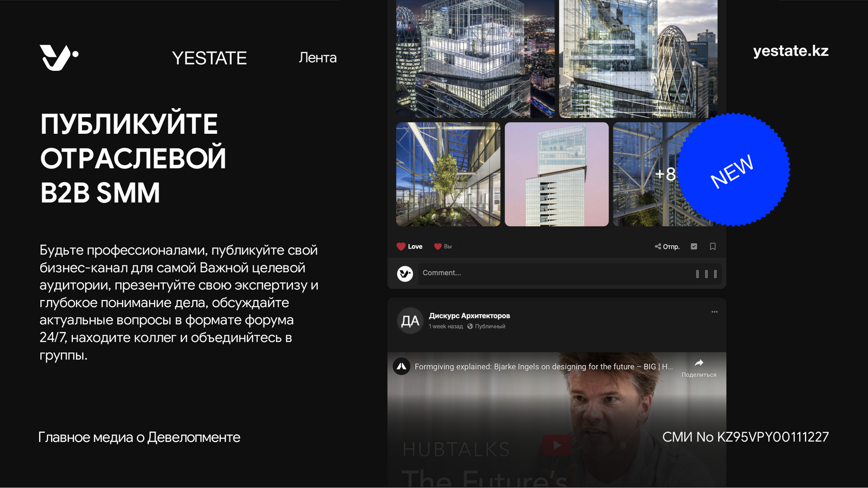Click the Поделиться share arrow on video
Image resolution: width=868 pixels, height=488 pixels.
click(699, 368)
